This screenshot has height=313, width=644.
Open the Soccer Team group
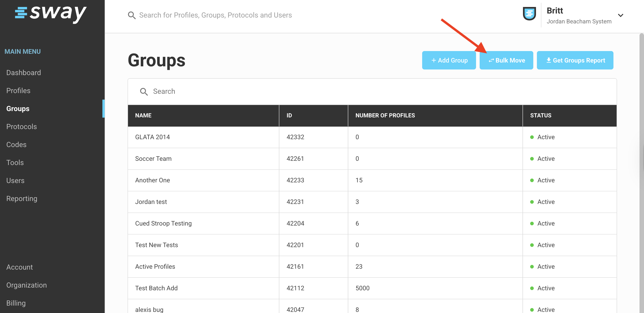(153, 159)
